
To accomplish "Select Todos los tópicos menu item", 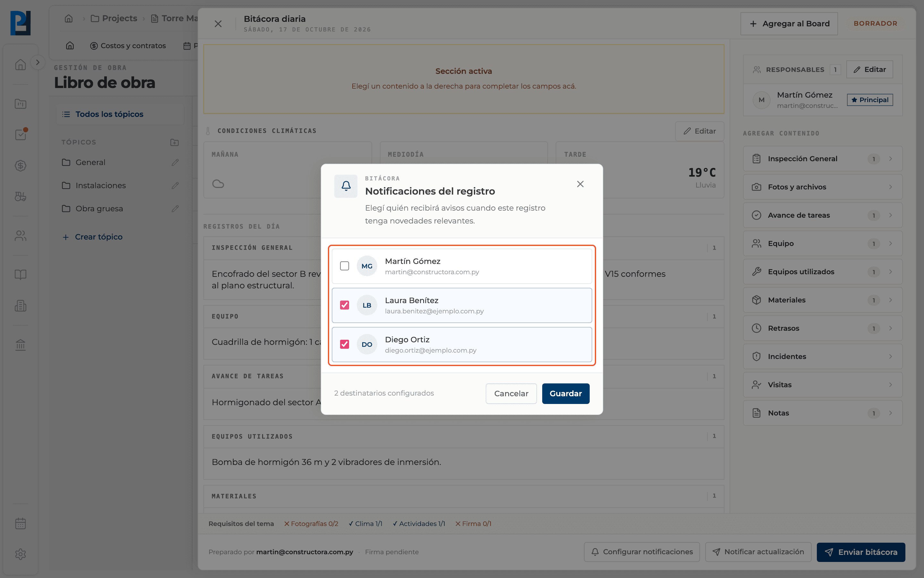I will pos(120,114).
